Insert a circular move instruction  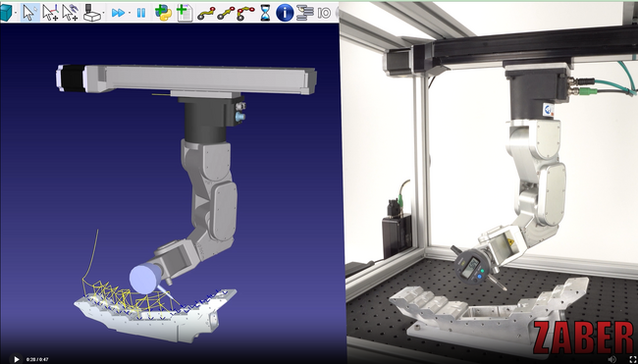coord(245,14)
